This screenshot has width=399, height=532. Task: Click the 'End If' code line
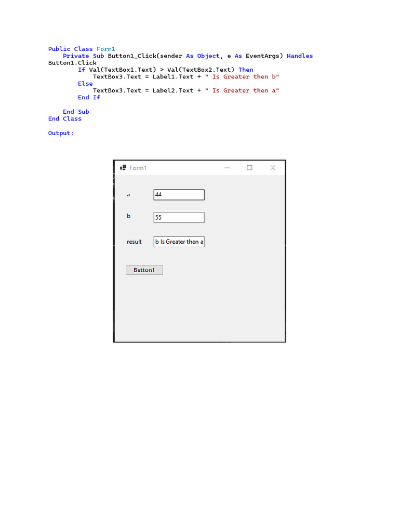click(89, 97)
